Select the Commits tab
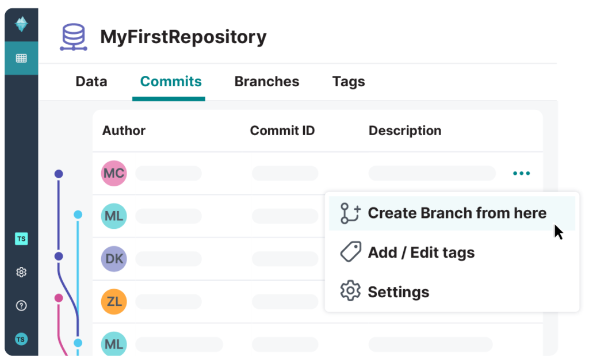The image size is (589, 364). pyautogui.click(x=170, y=82)
